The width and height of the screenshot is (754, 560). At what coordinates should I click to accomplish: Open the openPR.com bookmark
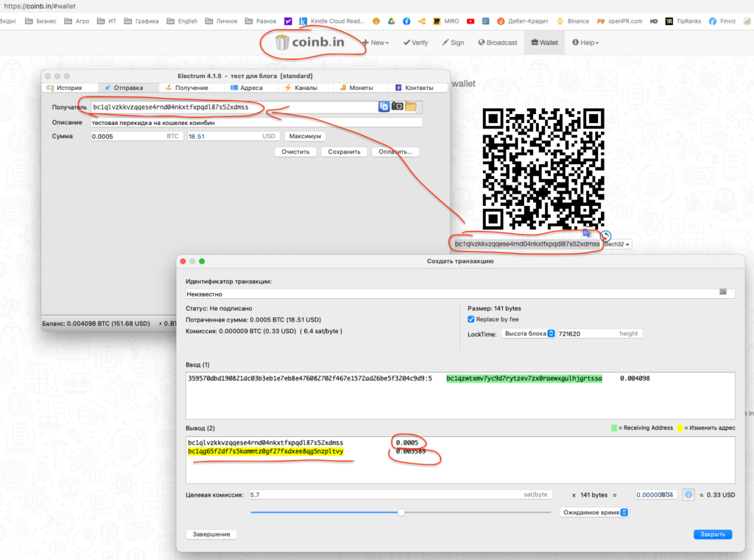pos(619,21)
